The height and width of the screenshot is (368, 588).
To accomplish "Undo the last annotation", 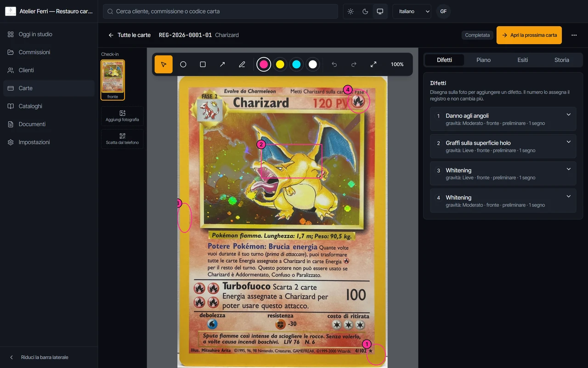I will click(334, 64).
